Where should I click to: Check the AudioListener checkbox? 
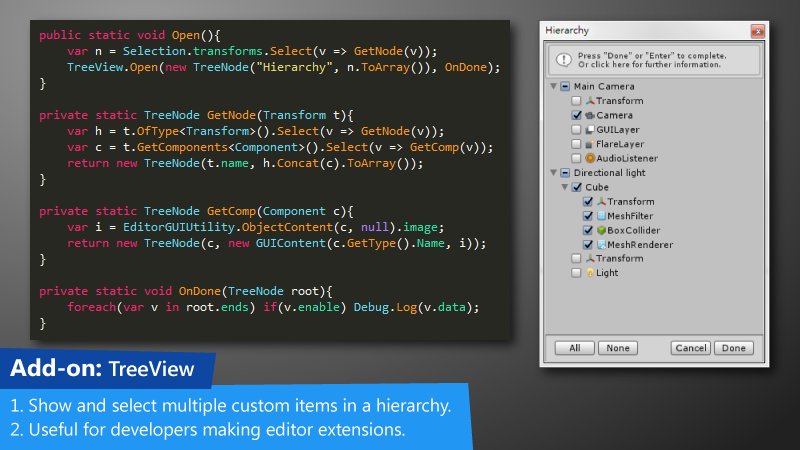coord(577,158)
